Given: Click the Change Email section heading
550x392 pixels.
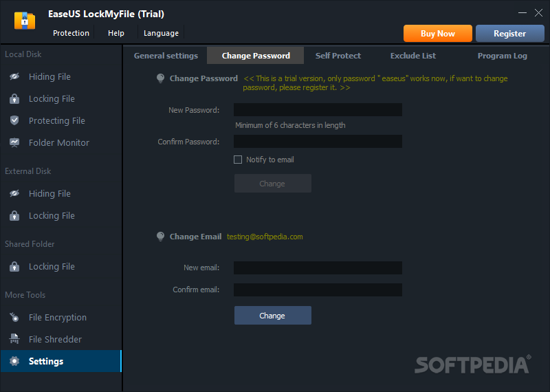Looking at the screenshot, I should click(195, 237).
